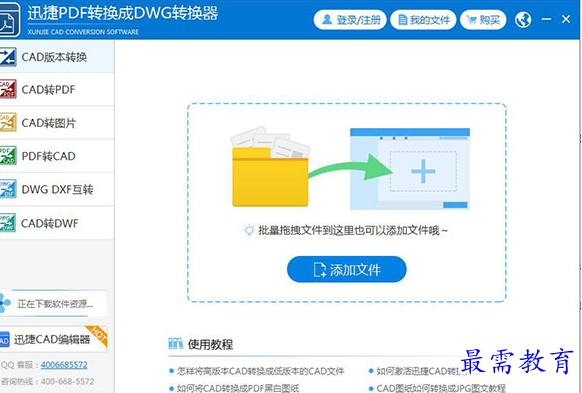The width and height of the screenshot is (582, 393).
Task: Click the user icon in login button
Action: click(327, 19)
